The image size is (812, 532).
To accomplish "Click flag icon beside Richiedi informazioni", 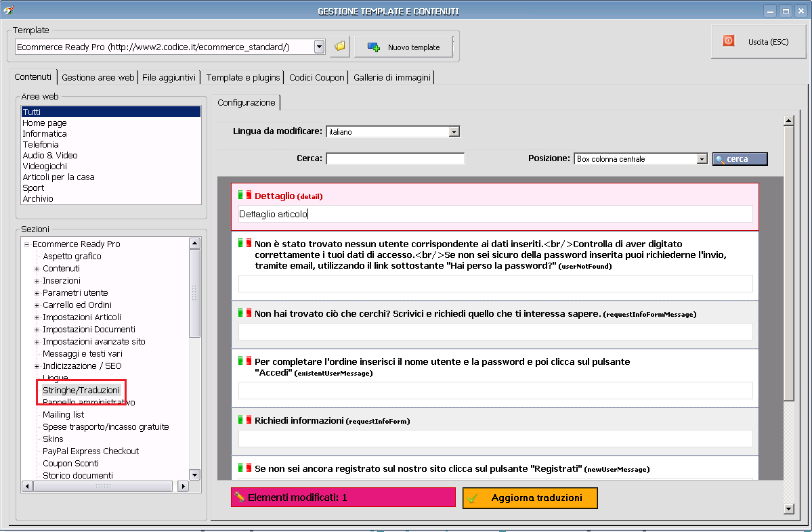I will pos(244,420).
